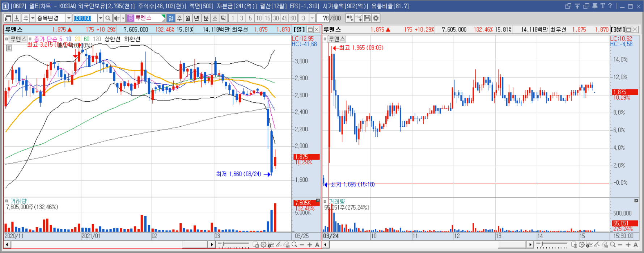Zoom out 3-minute chart with minus icon

click(x=620, y=245)
